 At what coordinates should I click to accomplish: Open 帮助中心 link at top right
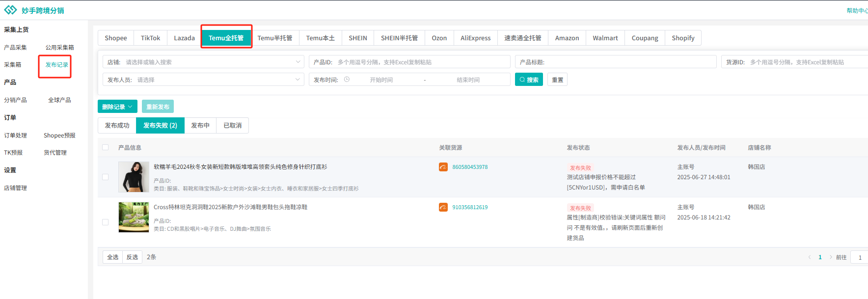[x=857, y=10]
